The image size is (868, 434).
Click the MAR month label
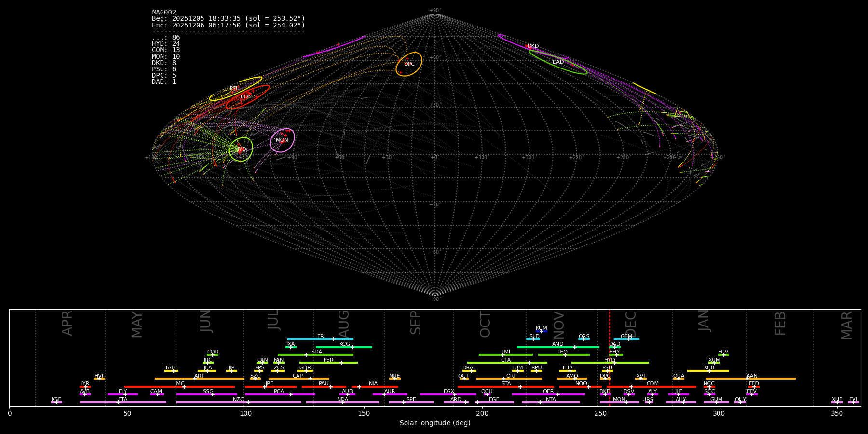847,325
